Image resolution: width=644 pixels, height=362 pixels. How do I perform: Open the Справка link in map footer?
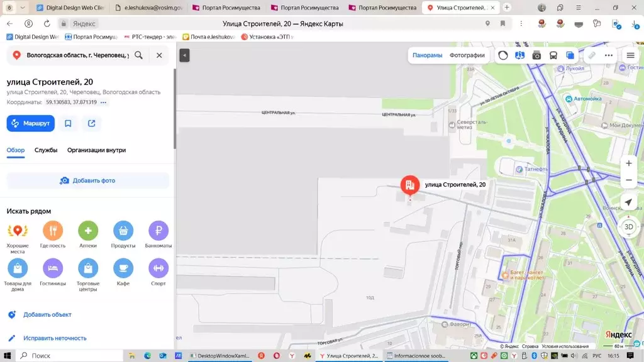point(530,346)
